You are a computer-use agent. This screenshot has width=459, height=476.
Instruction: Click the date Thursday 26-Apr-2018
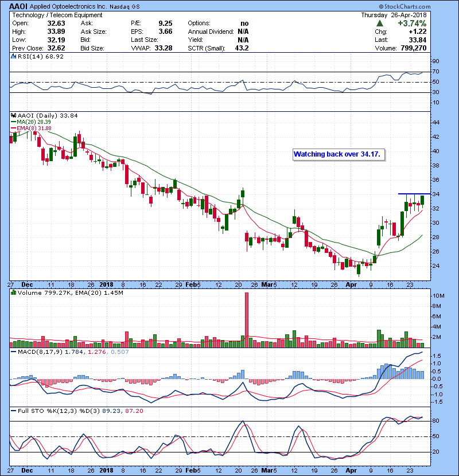tap(394, 15)
